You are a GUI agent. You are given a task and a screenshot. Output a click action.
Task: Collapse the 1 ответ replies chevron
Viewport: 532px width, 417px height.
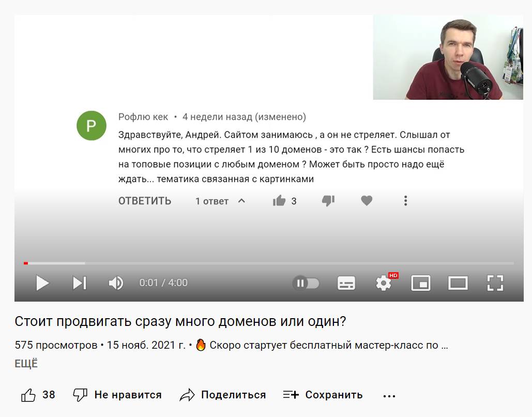tap(241, 201)
